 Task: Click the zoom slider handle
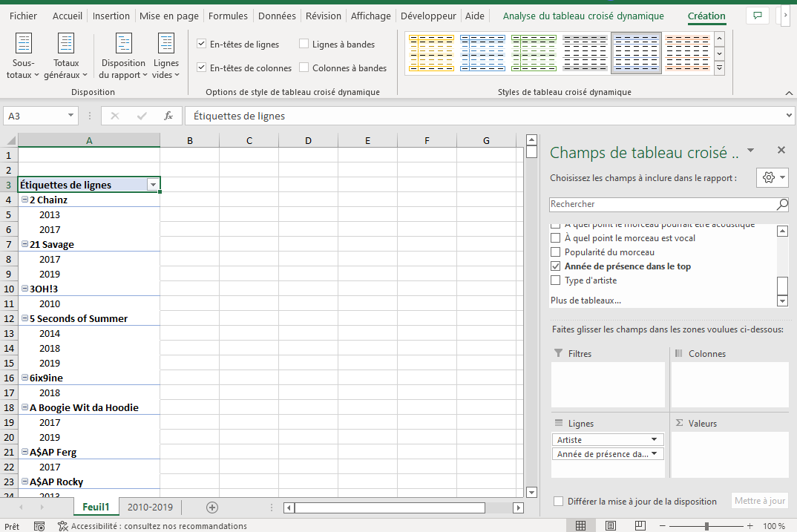point(706,526)
